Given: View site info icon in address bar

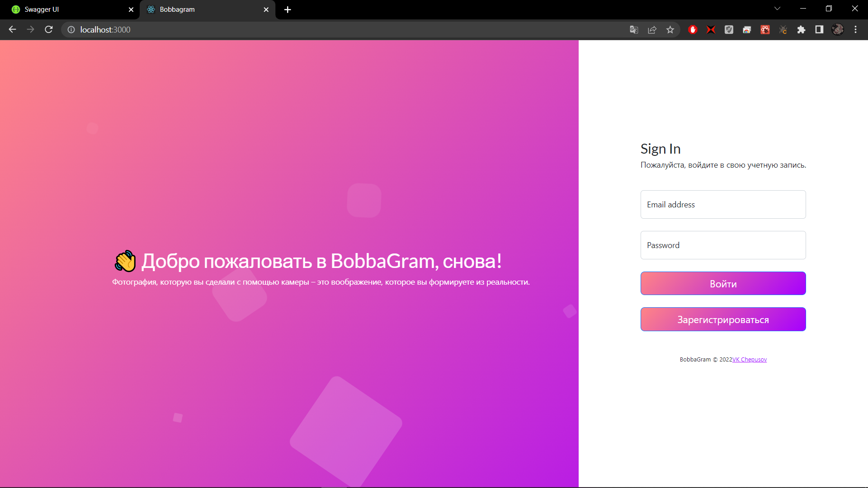Looking at the screenshot, I should (x=71, y=30).
